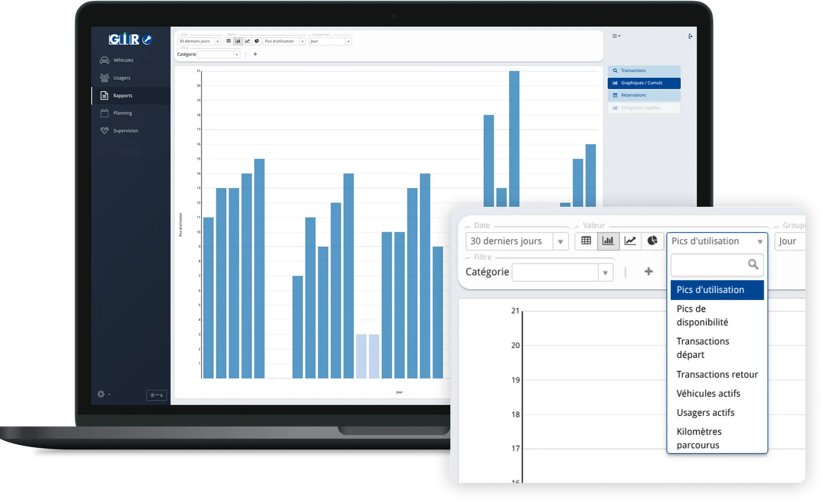Open the settings gear in sidebar
Screen dimensions: 825x504
101,394
